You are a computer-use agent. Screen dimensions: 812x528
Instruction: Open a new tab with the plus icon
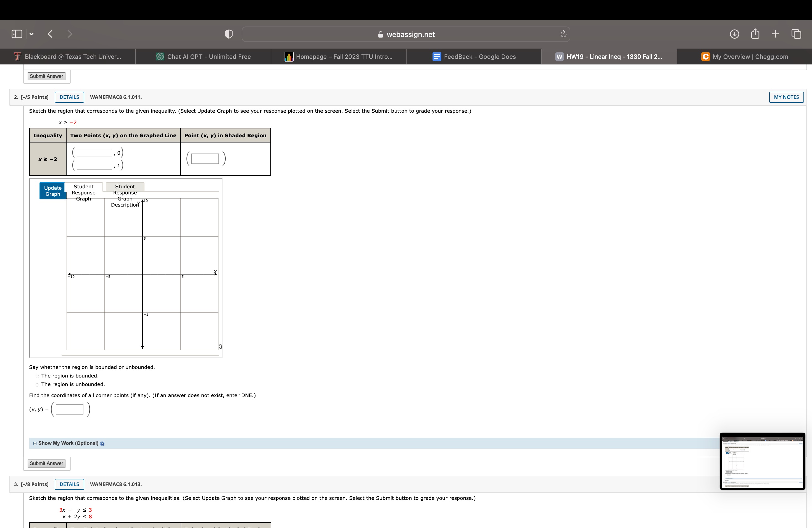[x=775, y=34]
